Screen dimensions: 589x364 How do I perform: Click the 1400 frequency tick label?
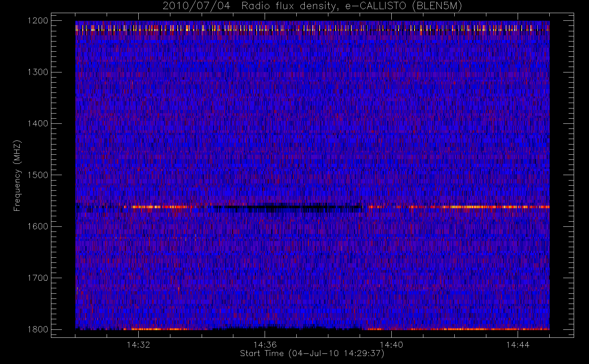[x=38, y=123]
